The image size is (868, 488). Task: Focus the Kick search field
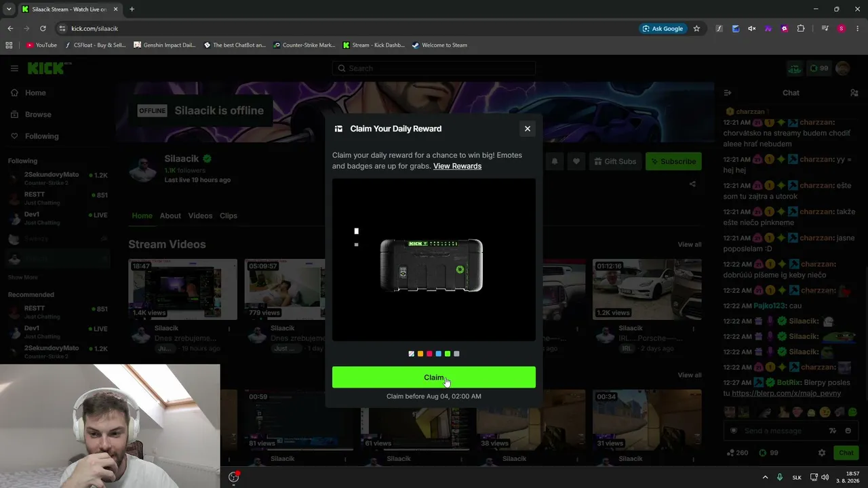[434, 68]
